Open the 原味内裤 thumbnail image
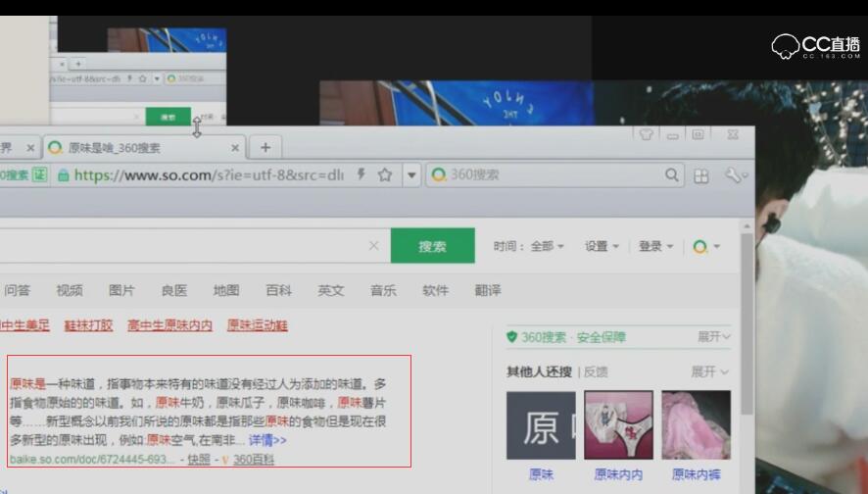 pos(696,425)
